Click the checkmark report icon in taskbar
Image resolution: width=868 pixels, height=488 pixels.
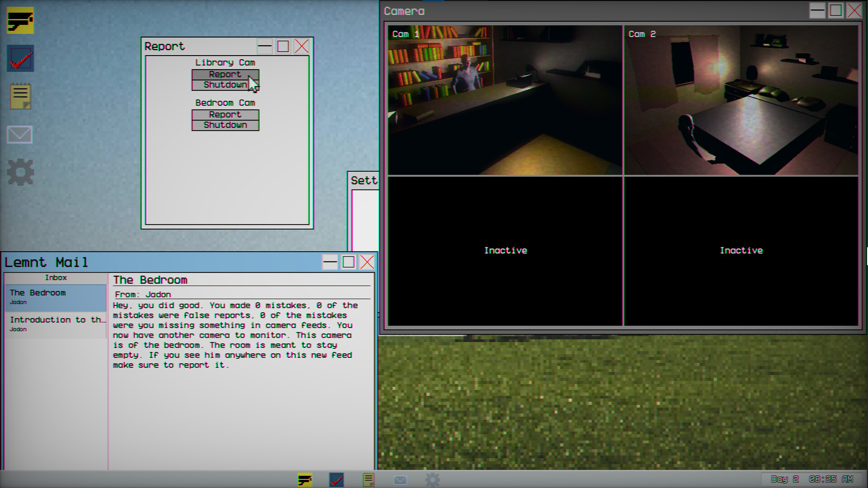point(336,479)
